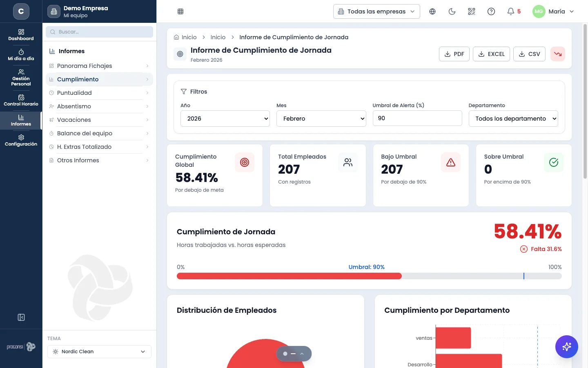Open the AI assistant sparkle button
The height and width of the screenshot is (368, 588).
coord(567,347)
